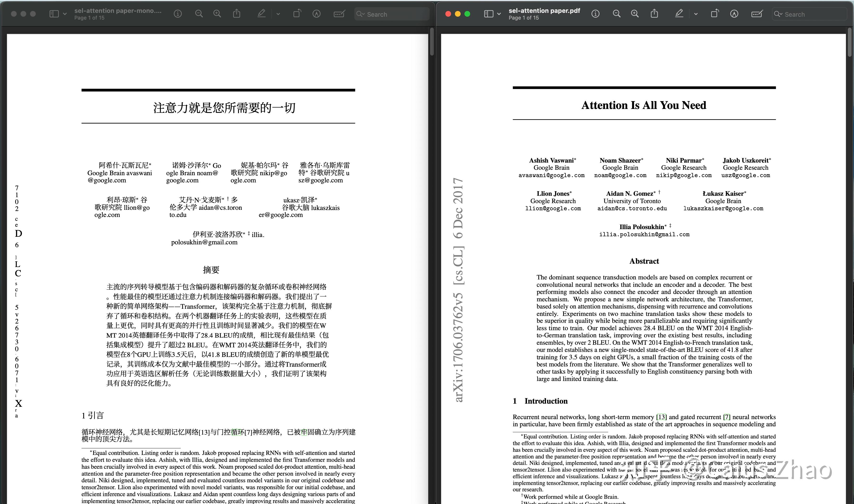This screenshot has width=854, height=504.
Task: Zoom out on sel-attention paper.pdf
Action: pyautogui.click(x=617, y=14)
